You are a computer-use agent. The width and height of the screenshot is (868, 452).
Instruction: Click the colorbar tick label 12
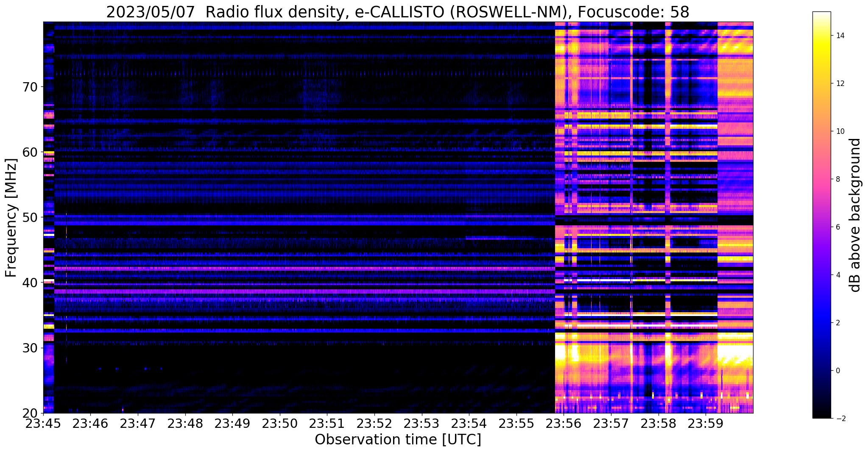tap(840, 83)
